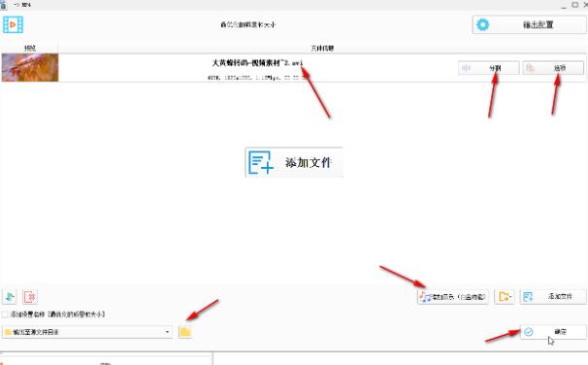Viewport: 588px width, 365px height.
Task: Click the large central 添加文件 add file button
Action: [x=294, y=162]
